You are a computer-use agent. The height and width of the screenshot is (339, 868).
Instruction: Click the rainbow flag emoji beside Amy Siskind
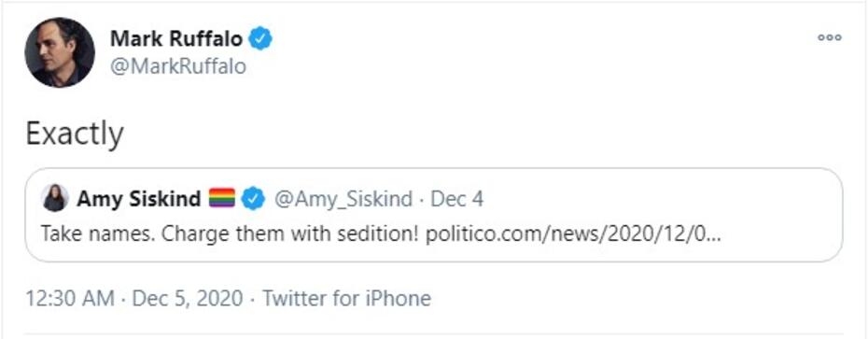[x=222, y=198]
